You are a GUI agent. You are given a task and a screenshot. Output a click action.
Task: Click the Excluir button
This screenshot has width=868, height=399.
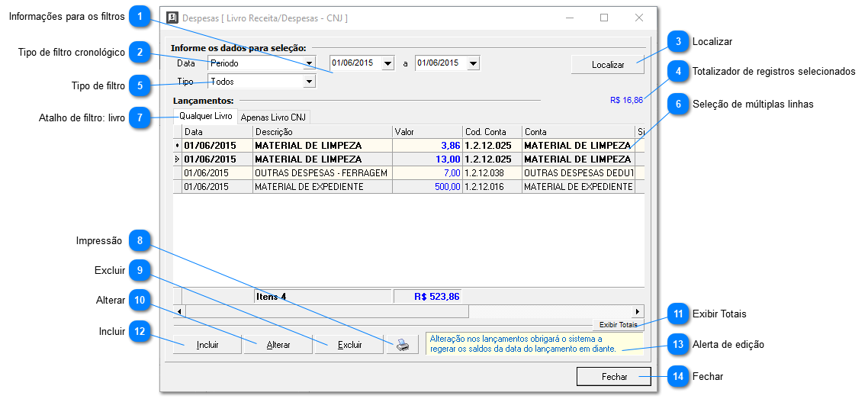[x=349, y=345]
